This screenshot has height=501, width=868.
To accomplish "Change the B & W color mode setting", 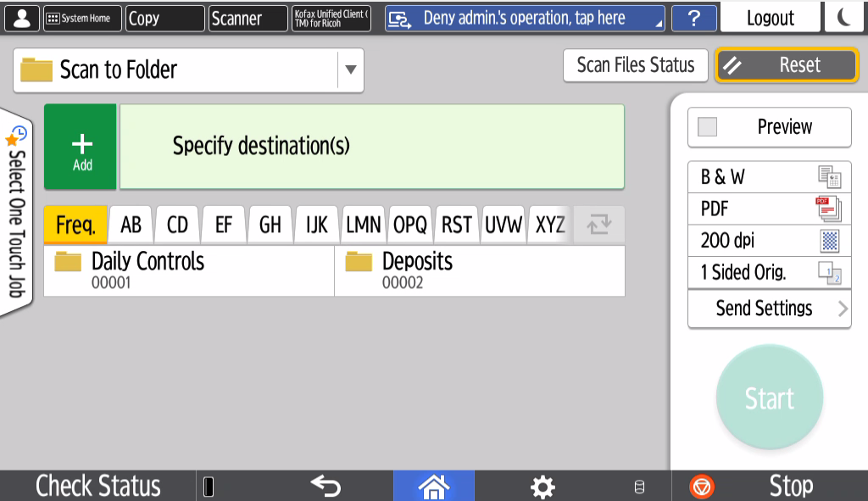I will pyautogui.click(x=769, y=177).
